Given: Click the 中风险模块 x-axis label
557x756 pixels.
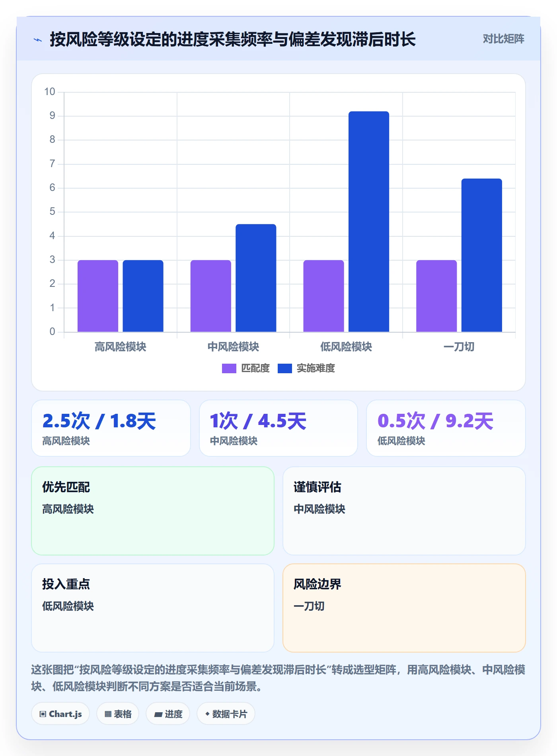Looking at the screenshot, I should point(234,347).
